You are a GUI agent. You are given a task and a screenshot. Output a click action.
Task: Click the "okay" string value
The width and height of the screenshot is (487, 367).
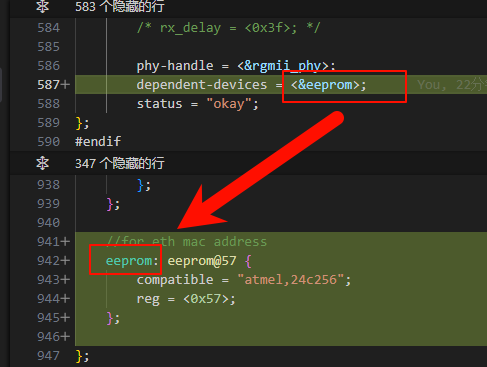(229, 104)
